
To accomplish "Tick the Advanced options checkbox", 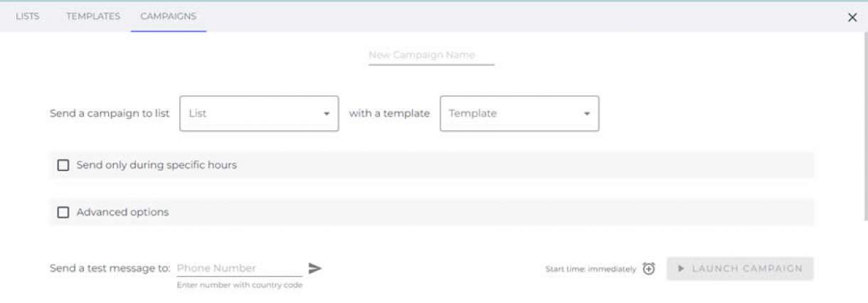I will point(63,212).
